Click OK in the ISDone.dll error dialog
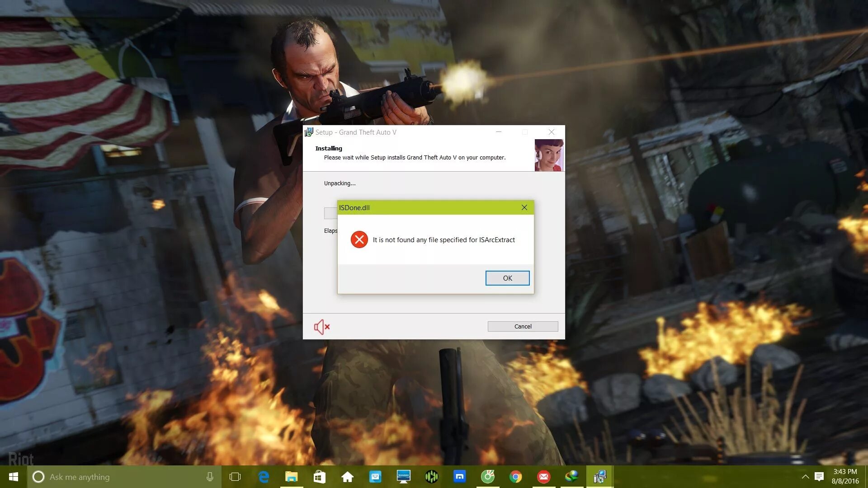Screen dimensions: 868x488 [x=507, y=278]
